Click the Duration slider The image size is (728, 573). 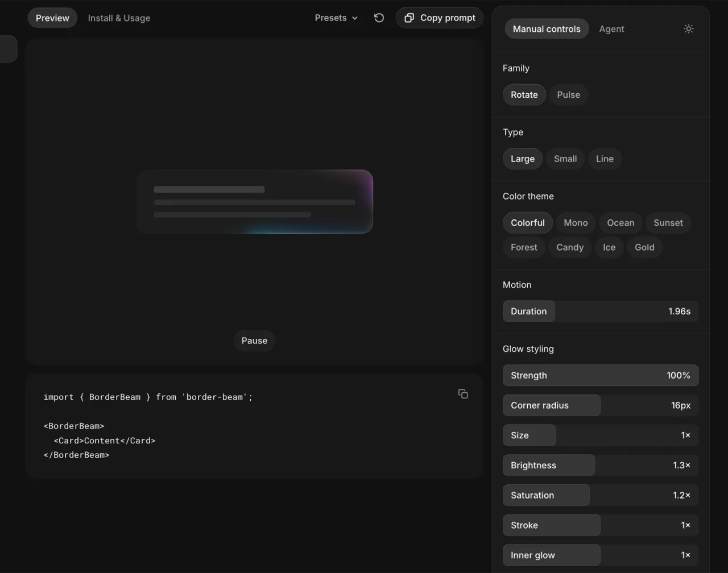pos(601,312)
